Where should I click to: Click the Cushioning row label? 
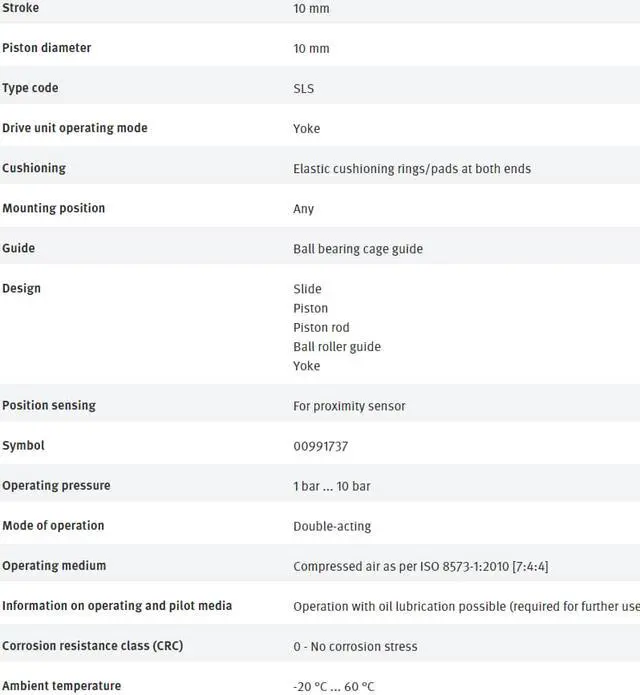(x=34, y=168)
